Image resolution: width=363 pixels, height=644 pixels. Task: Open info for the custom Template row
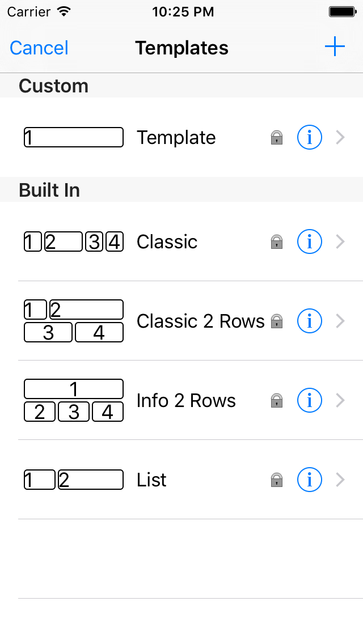[x=310, y=138]
